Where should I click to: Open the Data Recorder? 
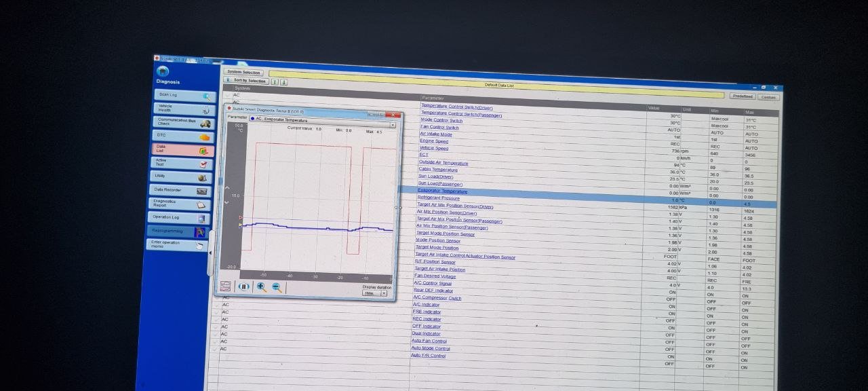tap(180, 191)
